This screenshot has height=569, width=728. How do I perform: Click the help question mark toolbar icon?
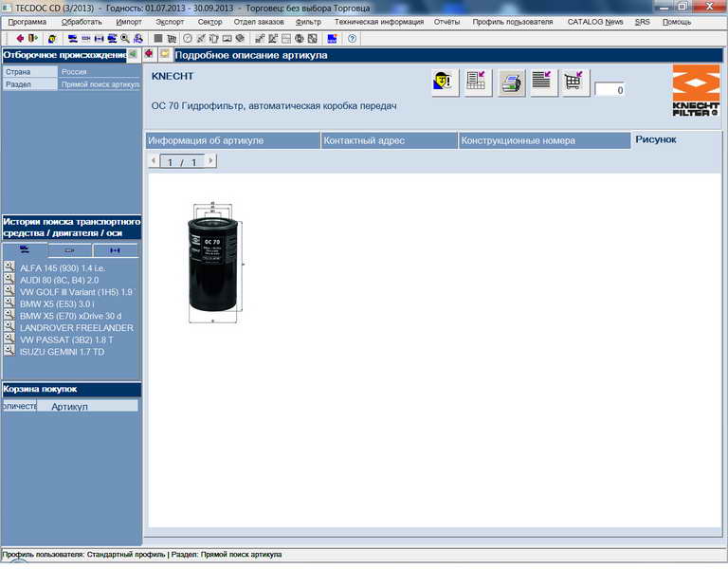[353, 39]
